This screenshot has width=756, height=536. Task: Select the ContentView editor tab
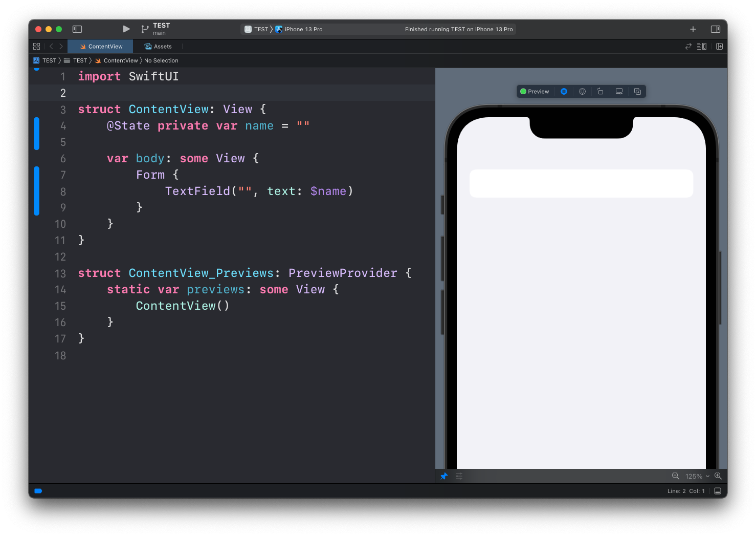tap(101, 46)
